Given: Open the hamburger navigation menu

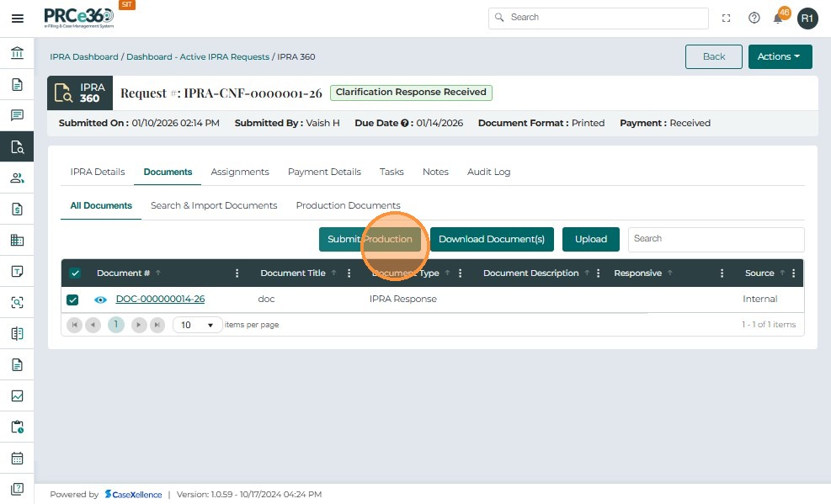Looking at the screenshot, I should tap(17, 19).
